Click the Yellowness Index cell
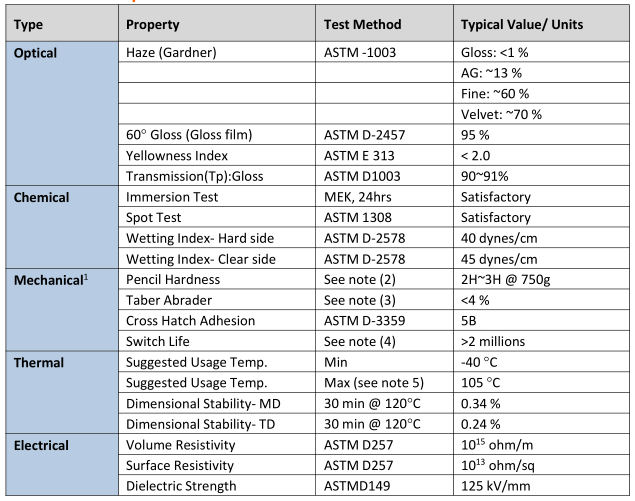Screen dimensions: 635x501 pyautogui.click(x=217, y=155)
